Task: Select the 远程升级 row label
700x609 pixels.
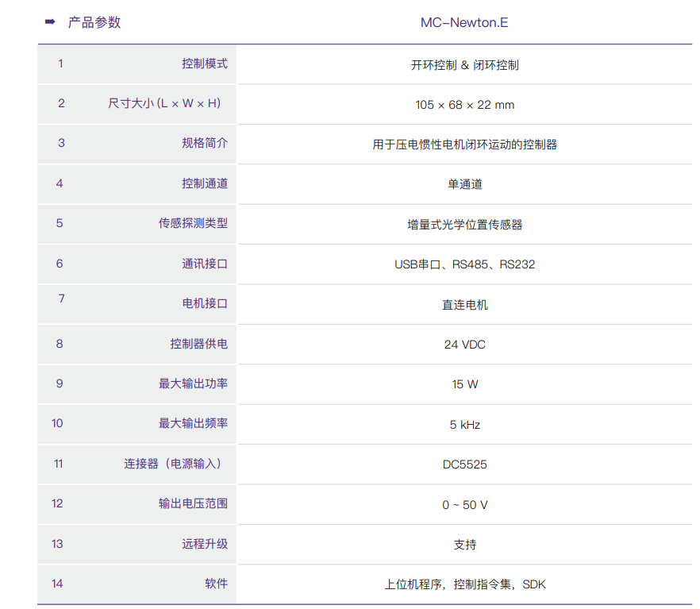Action: tap(204, 544)
